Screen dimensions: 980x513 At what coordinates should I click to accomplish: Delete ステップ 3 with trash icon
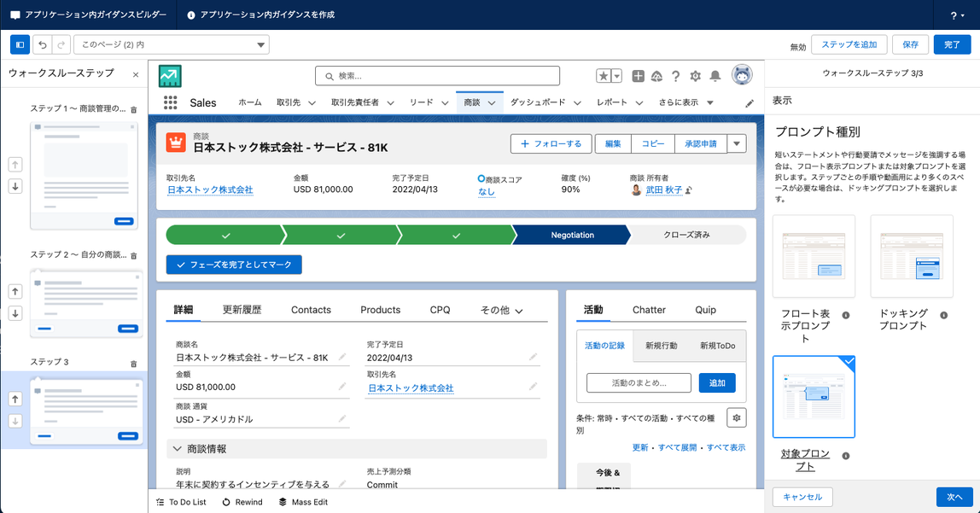point(133,364)
